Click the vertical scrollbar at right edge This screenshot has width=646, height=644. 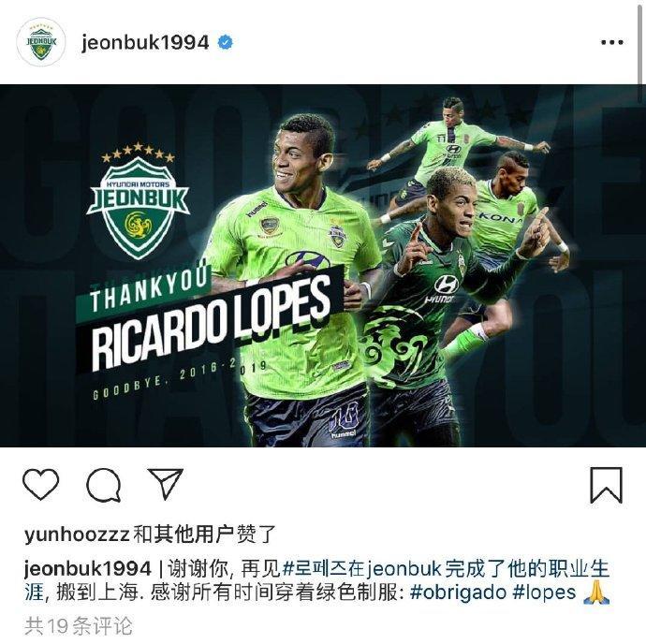coord(641,43)
